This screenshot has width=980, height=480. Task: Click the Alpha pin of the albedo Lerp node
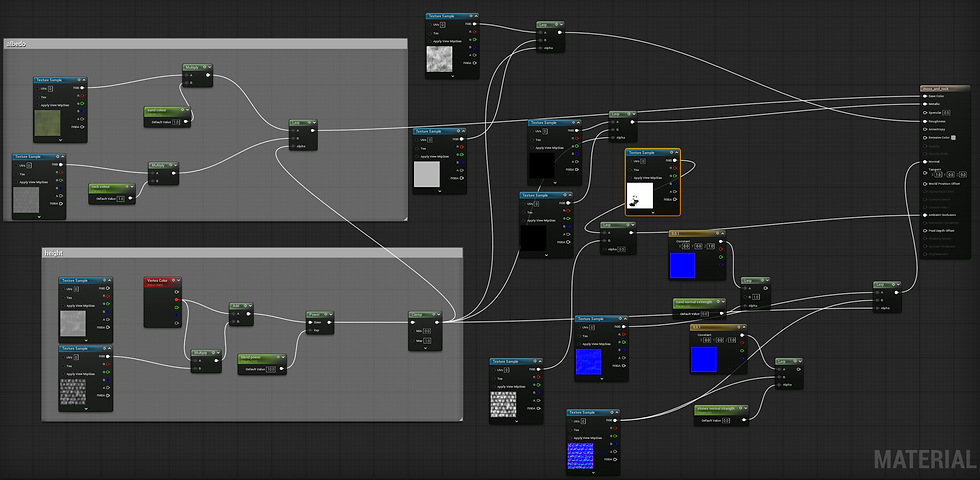pos(293,146)
